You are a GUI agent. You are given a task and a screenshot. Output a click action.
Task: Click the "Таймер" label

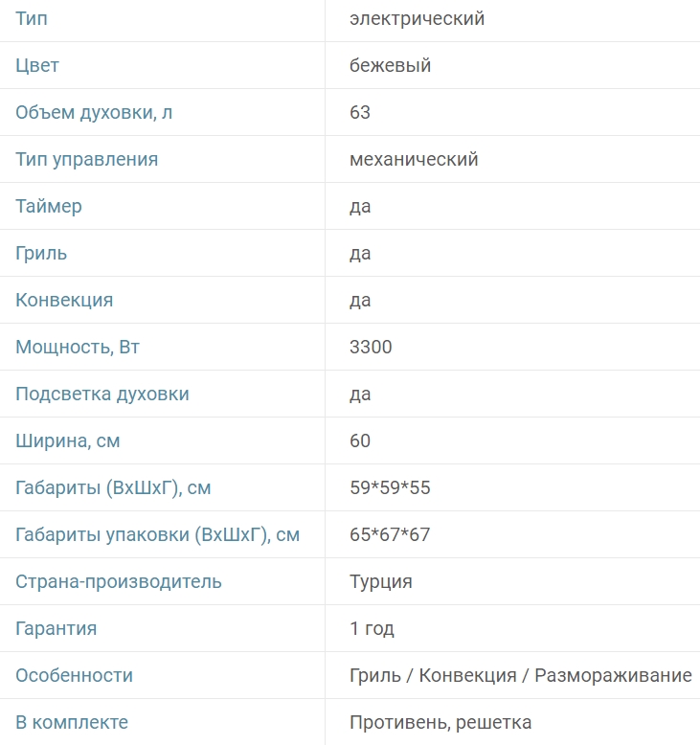(49, 207)
